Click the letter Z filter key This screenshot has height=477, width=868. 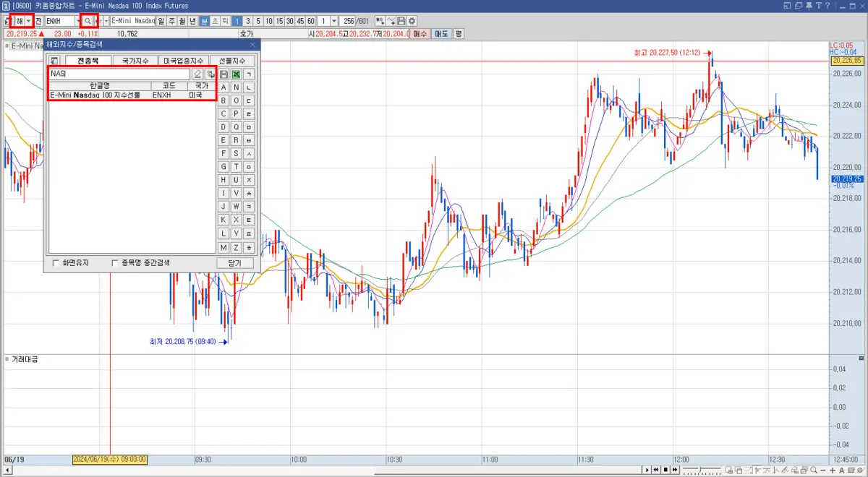tap(236, 247)
